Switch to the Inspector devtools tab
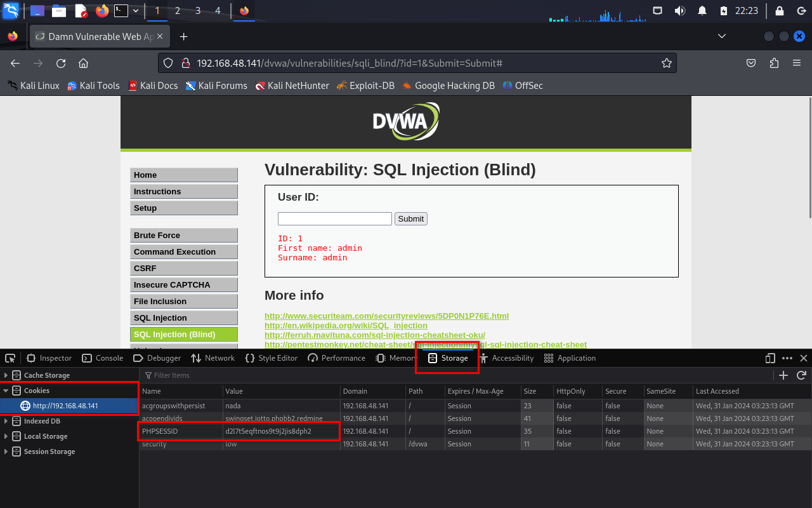Screen dimensions: 812x508 point(49,358)
